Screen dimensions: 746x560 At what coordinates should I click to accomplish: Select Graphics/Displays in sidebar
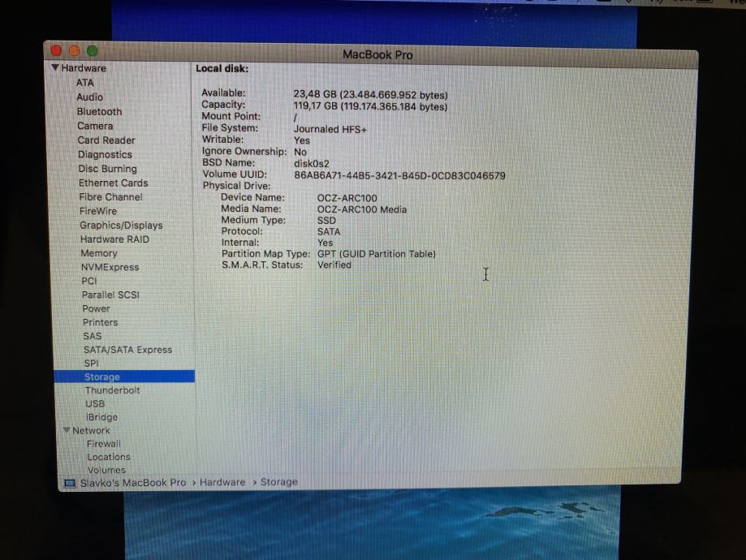(120, 225)
